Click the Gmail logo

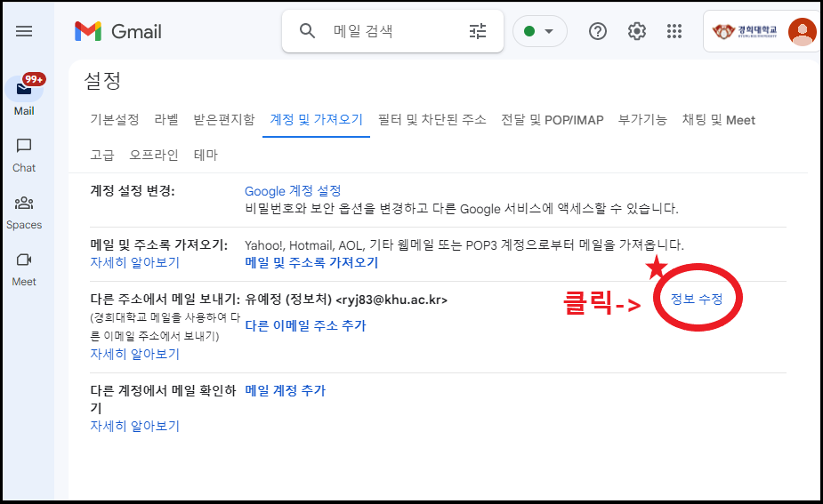point(118,32)
